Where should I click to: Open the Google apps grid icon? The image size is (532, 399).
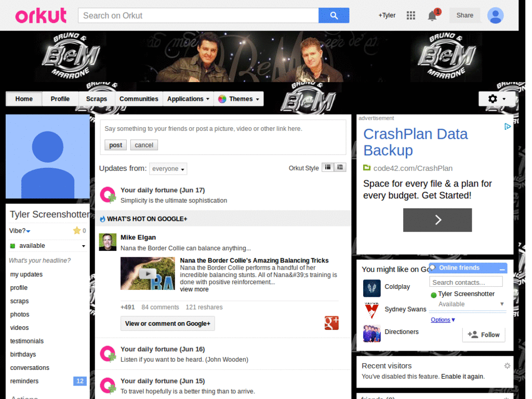pyautogui.click(x=410, y=15)
